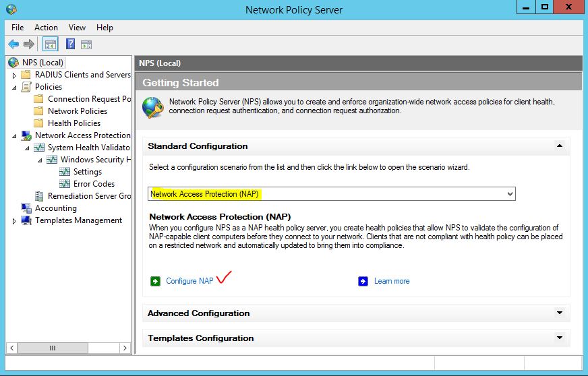Click the Forward arrow toolbar icon
Image resolution: width=588 pixels, height=376 pixels.
29,44
